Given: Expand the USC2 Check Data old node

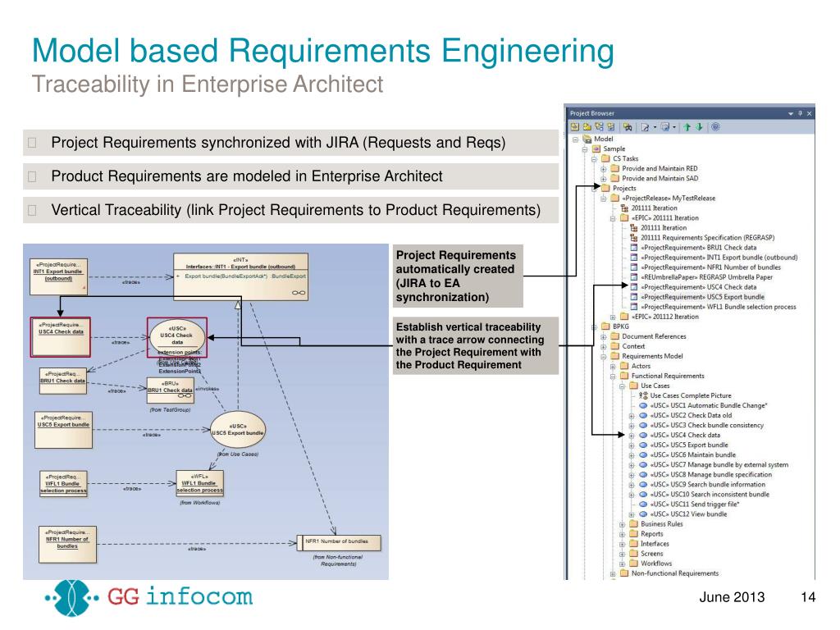Looking at the screenshot, I should pyautogui.click(x=632, y=416).
